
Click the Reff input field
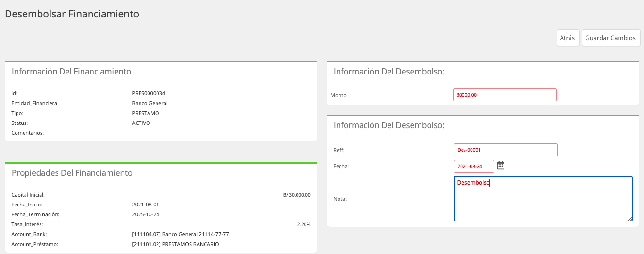[x=506, y=150]
